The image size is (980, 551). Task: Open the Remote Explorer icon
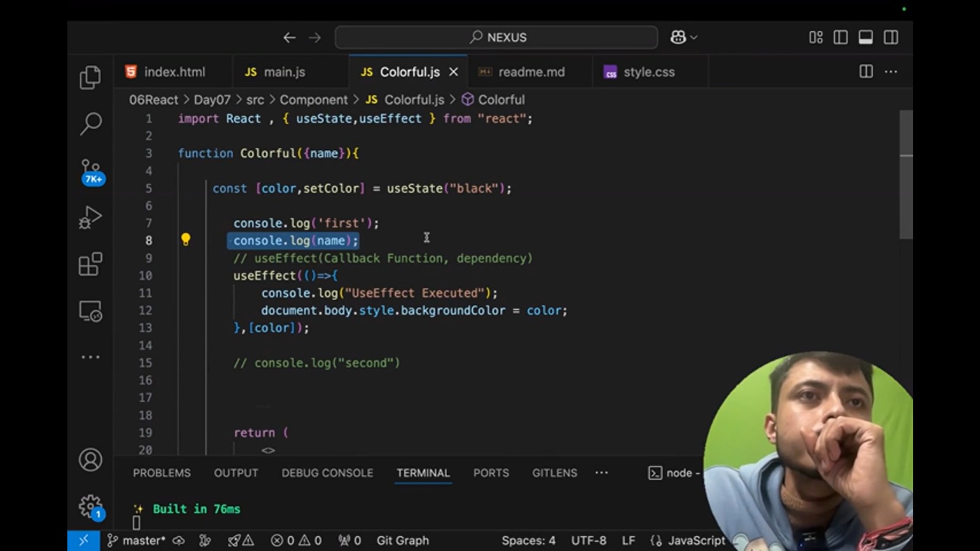[91, 311]
